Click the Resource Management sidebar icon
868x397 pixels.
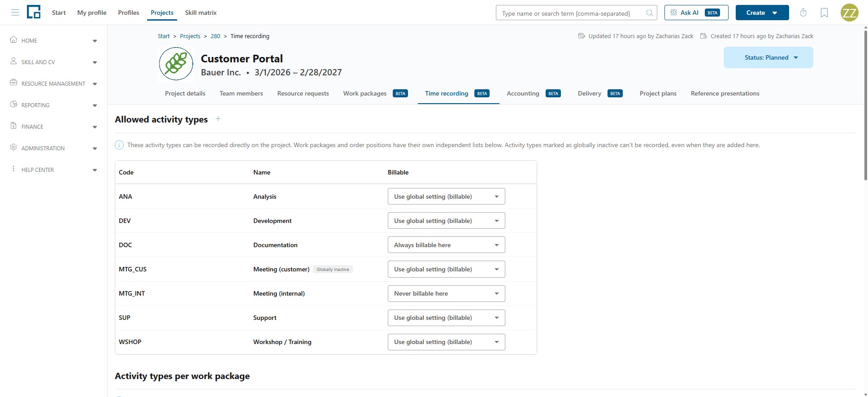13,83
